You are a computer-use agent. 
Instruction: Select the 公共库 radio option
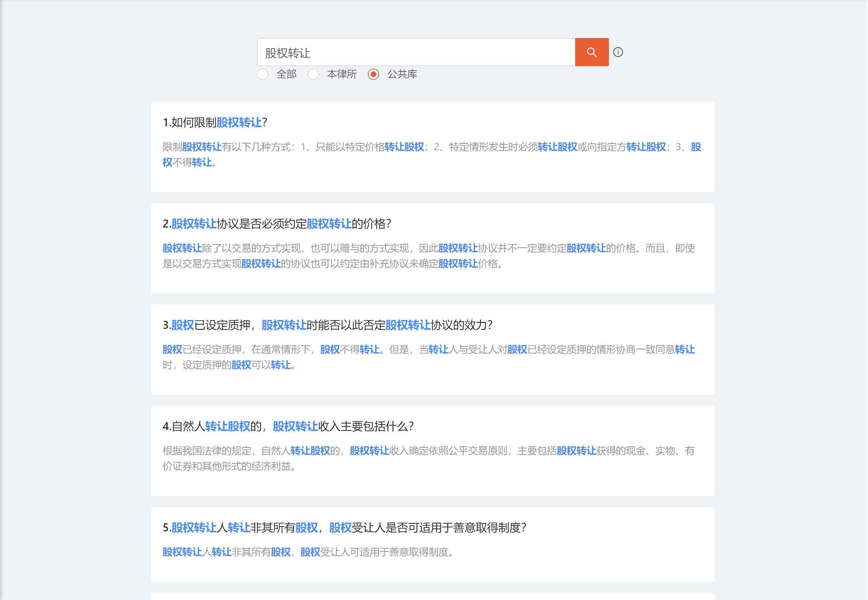pos(373,74)
